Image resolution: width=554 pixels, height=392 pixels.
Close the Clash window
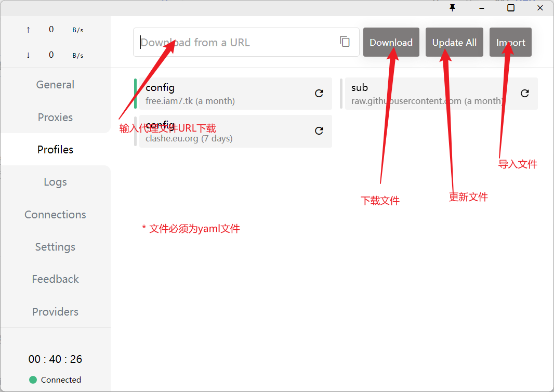(540, 8)
